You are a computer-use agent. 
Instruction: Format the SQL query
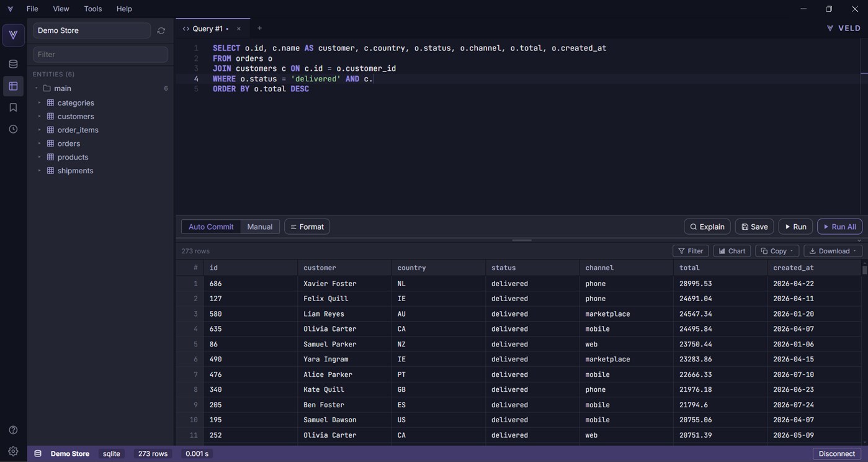click(x=307, y=227)
